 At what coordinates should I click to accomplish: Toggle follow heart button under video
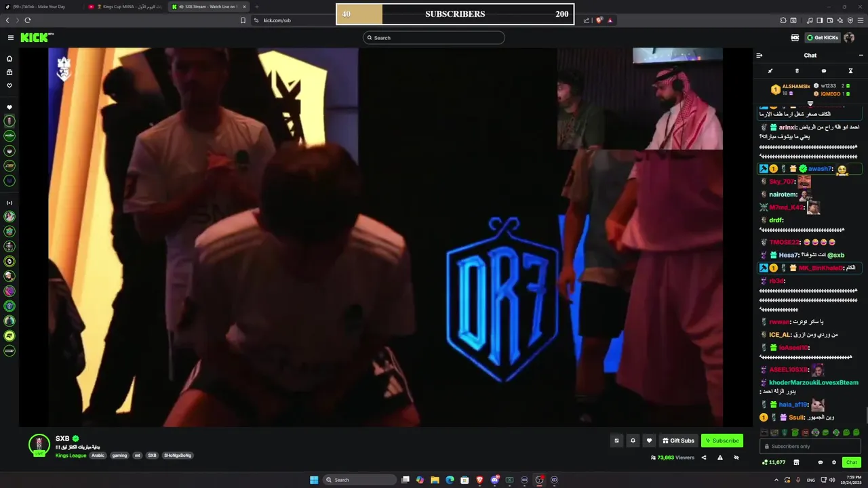pyautogui.click(x=649, y=441)
